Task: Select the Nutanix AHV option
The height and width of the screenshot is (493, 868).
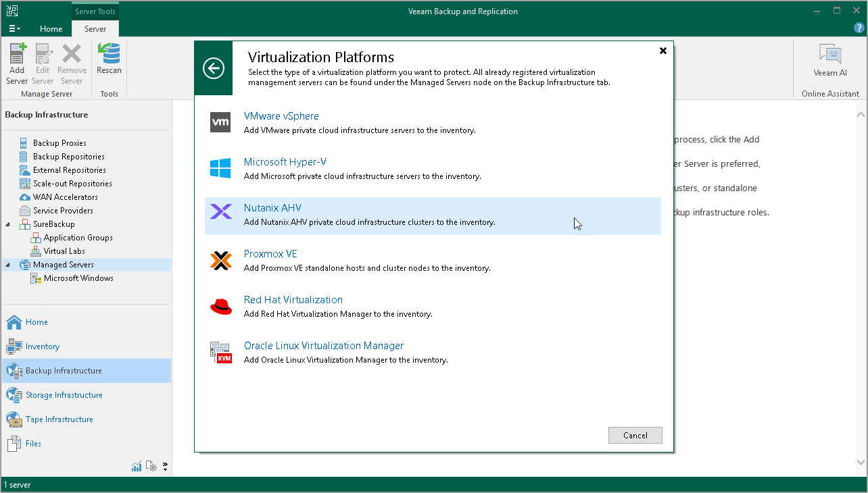Action: pos(272,208)
